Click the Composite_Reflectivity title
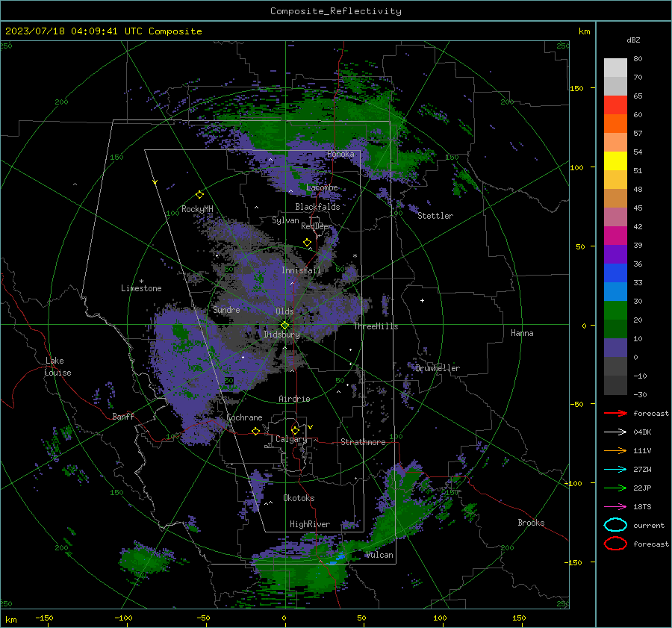Screen dimensions: 672x628 [x=336, y=11]
